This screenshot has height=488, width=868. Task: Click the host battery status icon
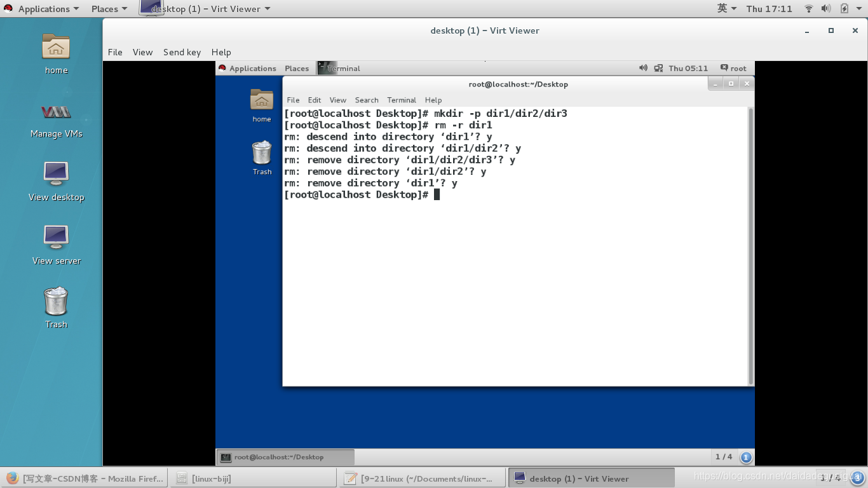click(x=844, y=8)
